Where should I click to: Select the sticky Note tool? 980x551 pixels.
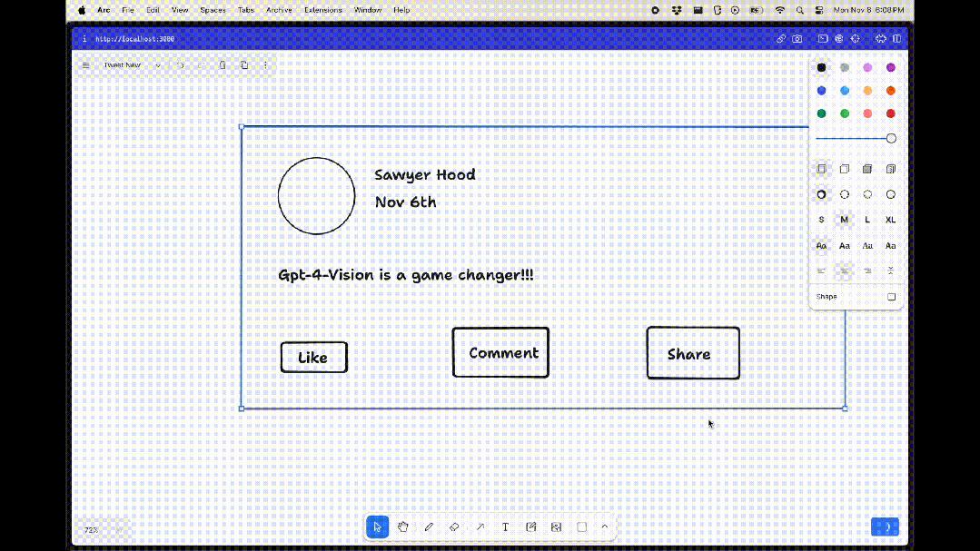[x=530, y=526]
